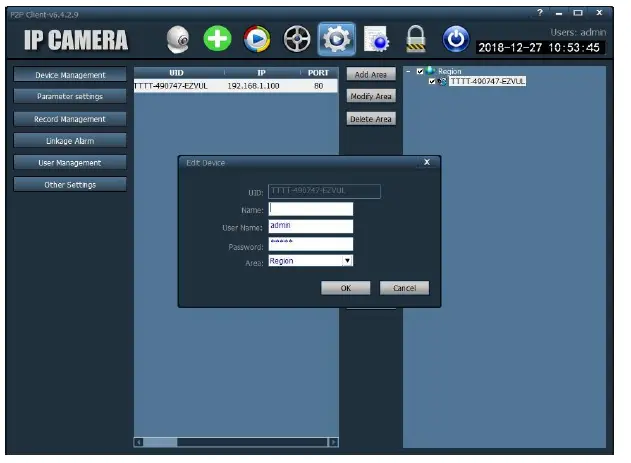Cancel the Edit Device dialog
This screenshot has width=631, height=463.
pos(404,288)
